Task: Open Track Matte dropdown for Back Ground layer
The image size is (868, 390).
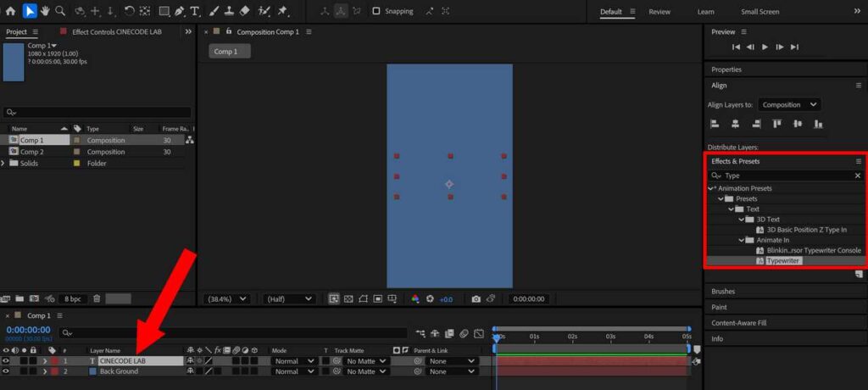Action: point(364,371)
